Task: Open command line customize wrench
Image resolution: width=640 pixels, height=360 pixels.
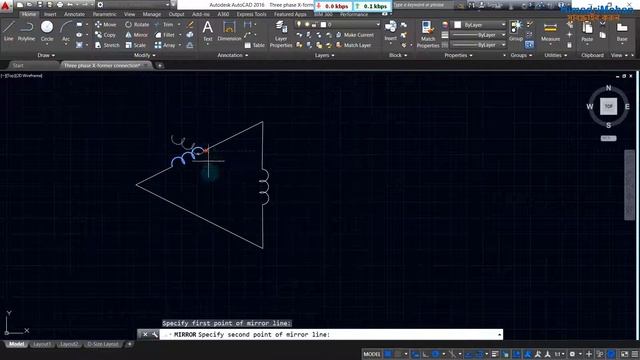Action: tap(155, 335)
